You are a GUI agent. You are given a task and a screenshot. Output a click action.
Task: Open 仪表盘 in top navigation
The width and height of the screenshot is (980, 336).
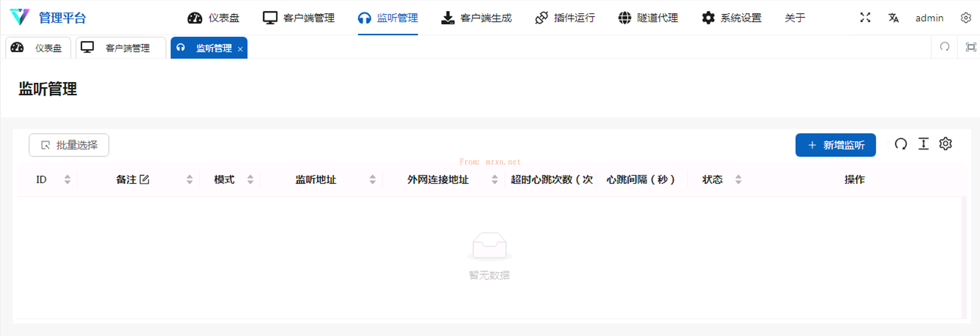coord(213,18)
